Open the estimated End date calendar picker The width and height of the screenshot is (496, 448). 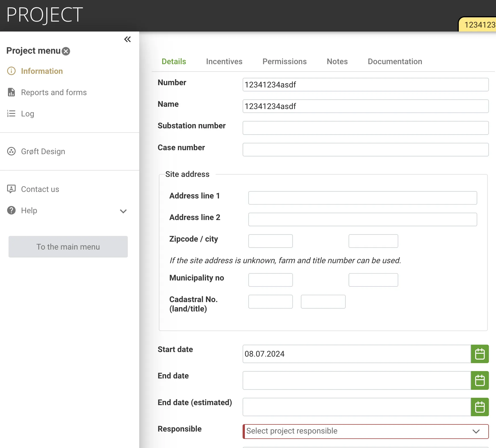(x=480, y=407)
